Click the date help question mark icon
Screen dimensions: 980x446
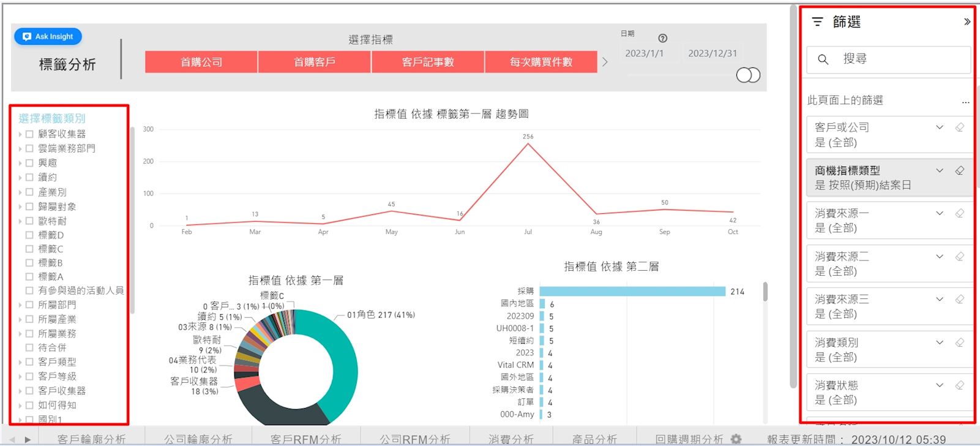662,38
